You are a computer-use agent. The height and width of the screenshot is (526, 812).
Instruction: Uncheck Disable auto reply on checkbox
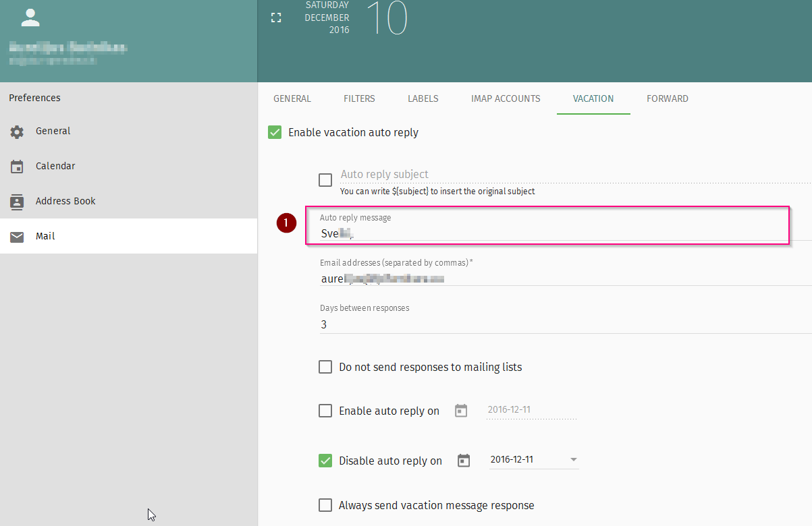pos(325,461)
